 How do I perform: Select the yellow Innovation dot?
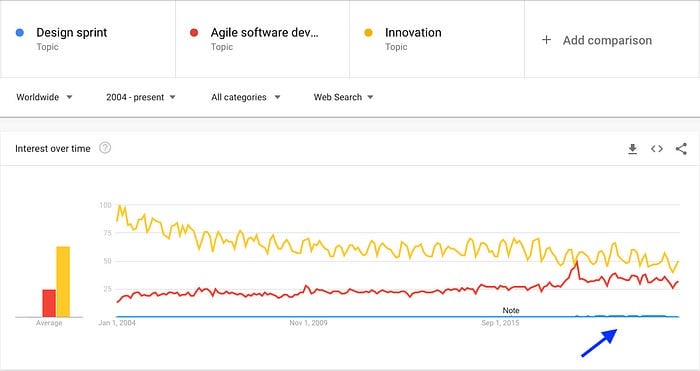[x=368, y=33]
